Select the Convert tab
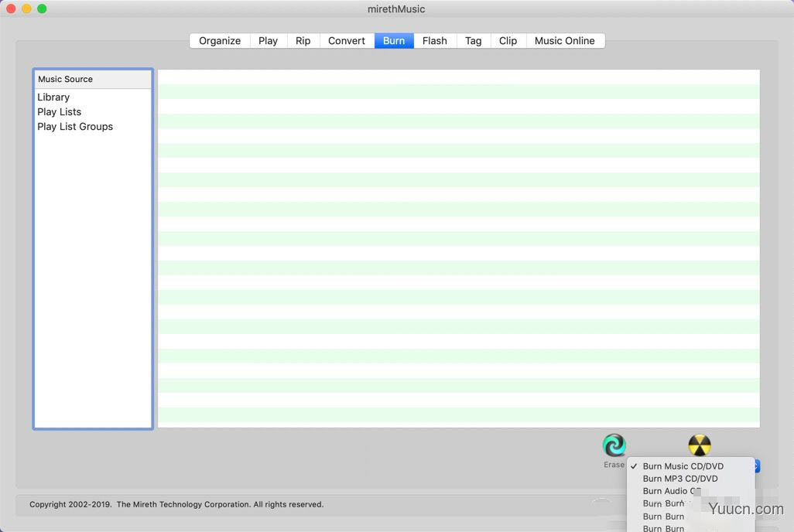Screen dimensions: 794x532 347,41
